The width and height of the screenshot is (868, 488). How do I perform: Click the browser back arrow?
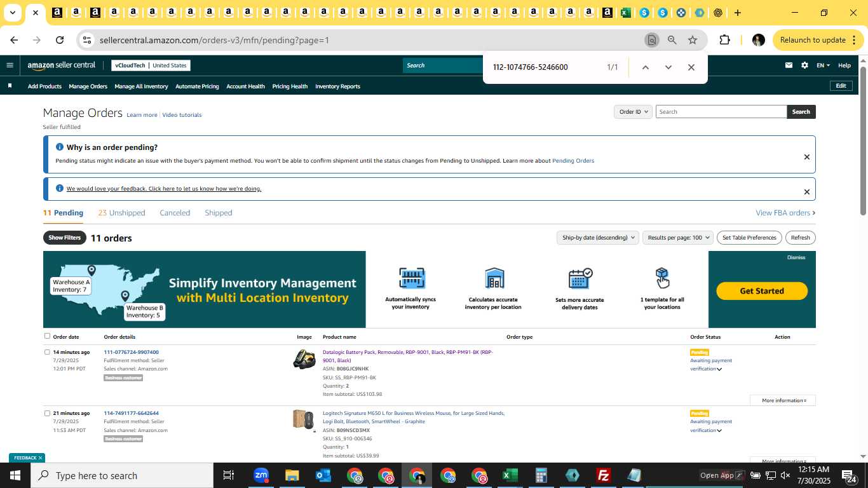click(14, 40)
